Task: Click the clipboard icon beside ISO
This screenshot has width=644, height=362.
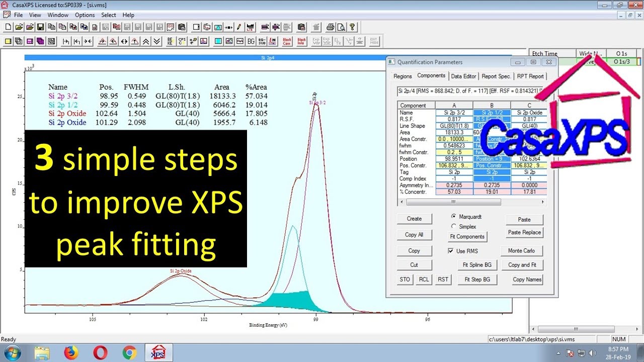Action: point(181,27)
